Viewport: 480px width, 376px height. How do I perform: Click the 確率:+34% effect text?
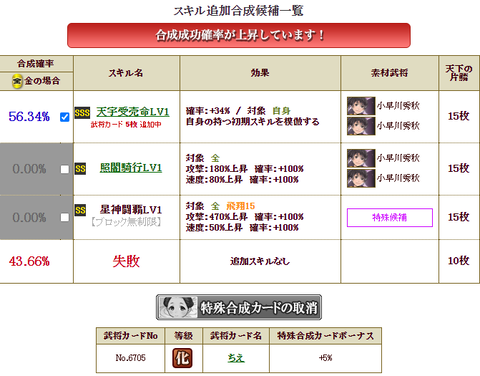(208, 111)
